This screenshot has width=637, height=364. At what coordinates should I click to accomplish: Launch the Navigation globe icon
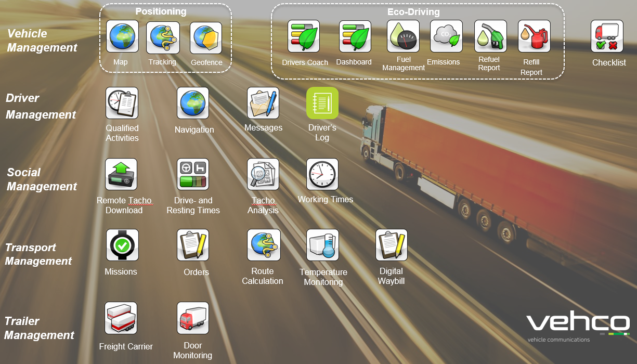193,103
